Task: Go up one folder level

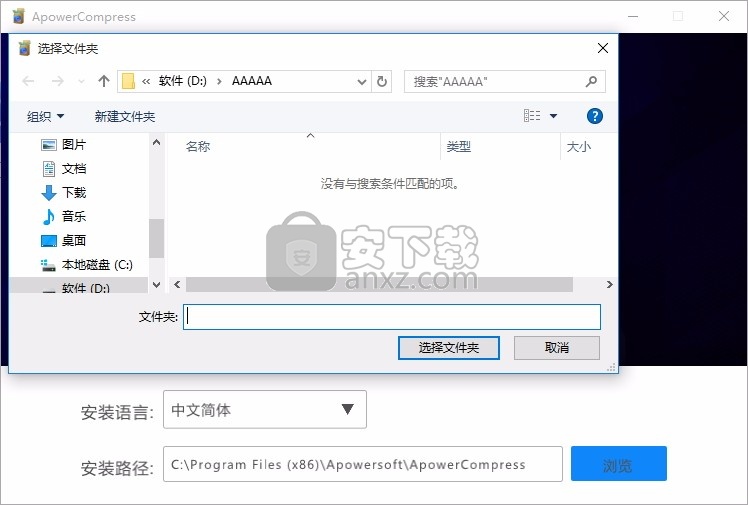Action: tap(104, 81)
